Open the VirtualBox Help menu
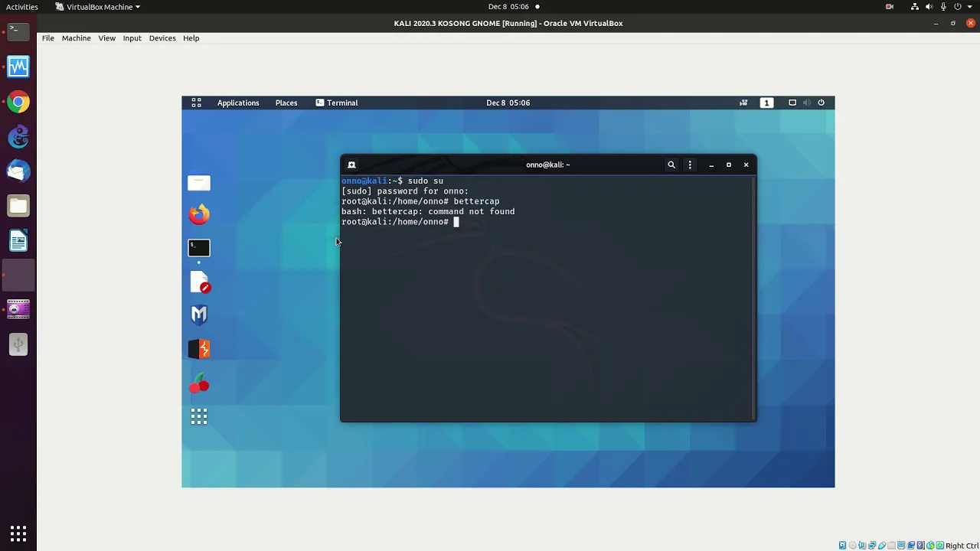 (191, 38)
